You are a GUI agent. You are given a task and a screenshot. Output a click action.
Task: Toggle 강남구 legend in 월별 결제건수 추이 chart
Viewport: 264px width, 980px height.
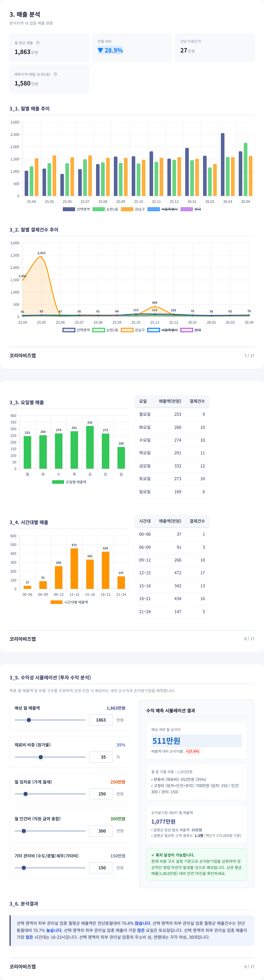coord(133,330)
